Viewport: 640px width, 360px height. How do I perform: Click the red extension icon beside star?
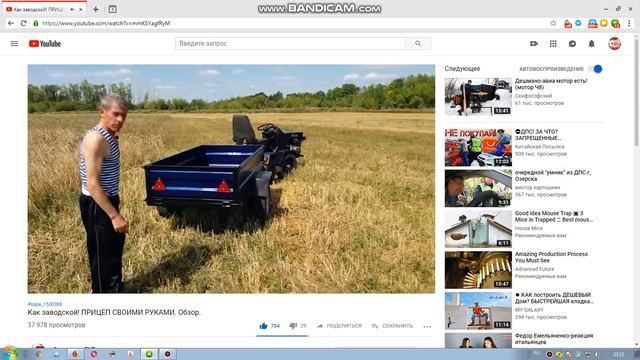568,24
